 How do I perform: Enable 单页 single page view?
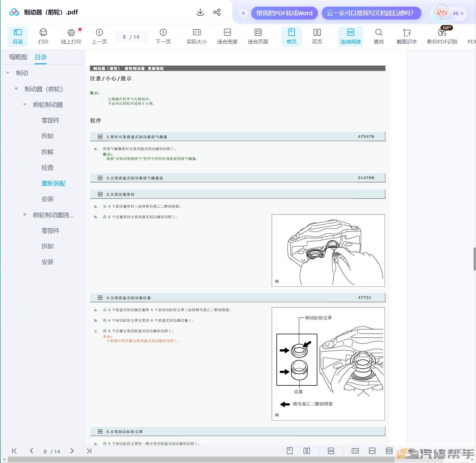292,36
